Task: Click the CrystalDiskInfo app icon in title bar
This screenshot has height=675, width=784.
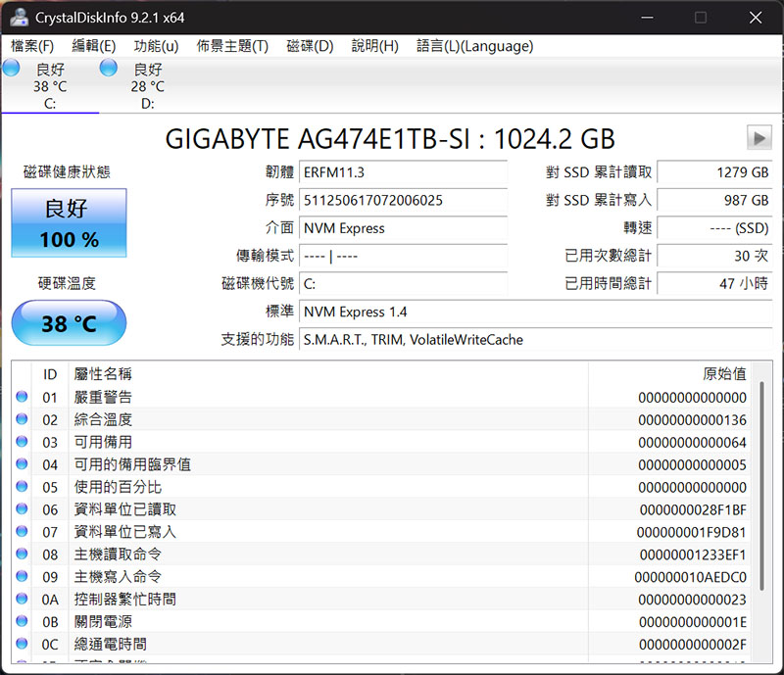Action: 19,17
